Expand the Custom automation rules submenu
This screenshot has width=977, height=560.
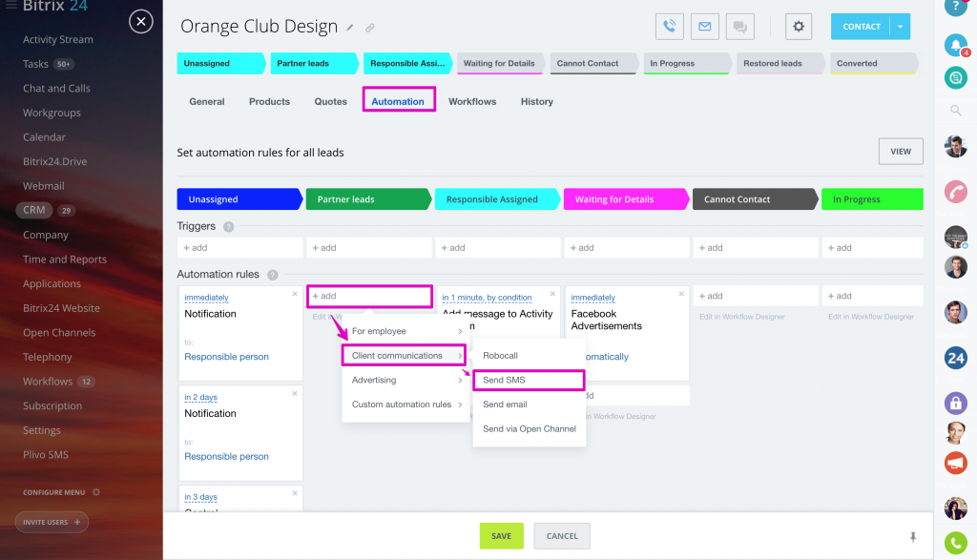[405, 404]
